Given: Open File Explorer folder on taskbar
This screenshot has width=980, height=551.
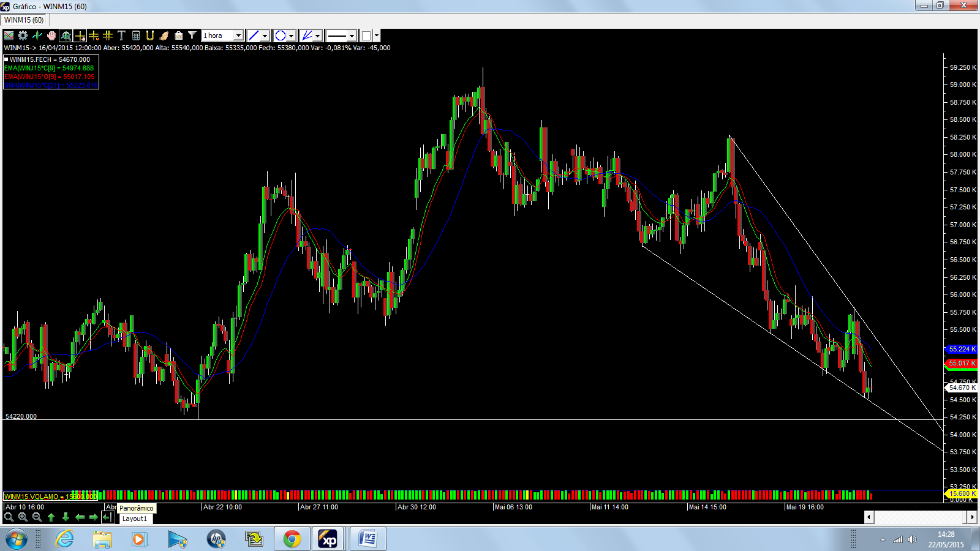Looking at the screenshot, I should coord(102,539).
